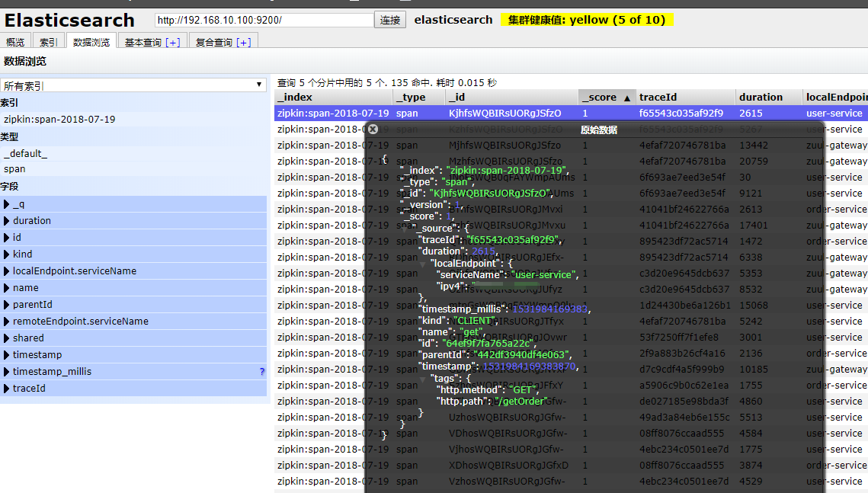Click row with id XDhosWQBIRsUORgJGfxD
This screenshot has width=868, height=493.
coord(572,466)
